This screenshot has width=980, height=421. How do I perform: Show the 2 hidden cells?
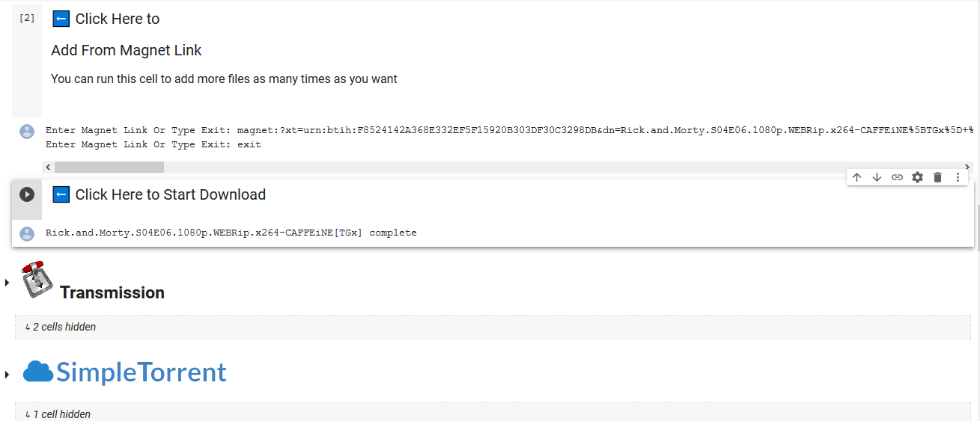pos(60,327)
